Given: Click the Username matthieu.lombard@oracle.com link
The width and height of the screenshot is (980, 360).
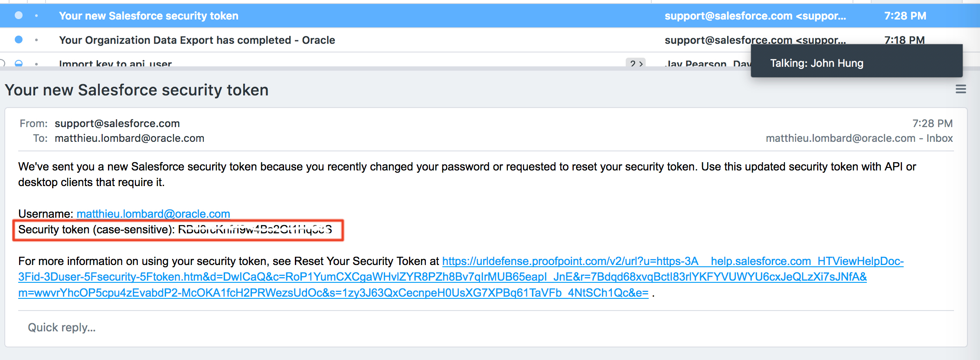Looking at the screenshot, I should tap(153, 214).
